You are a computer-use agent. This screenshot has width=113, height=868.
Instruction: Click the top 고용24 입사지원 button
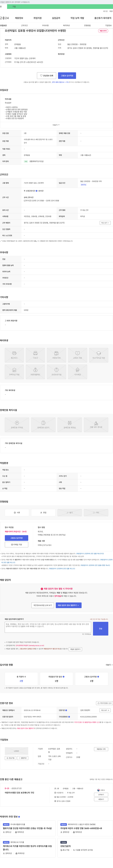(67, 75)
